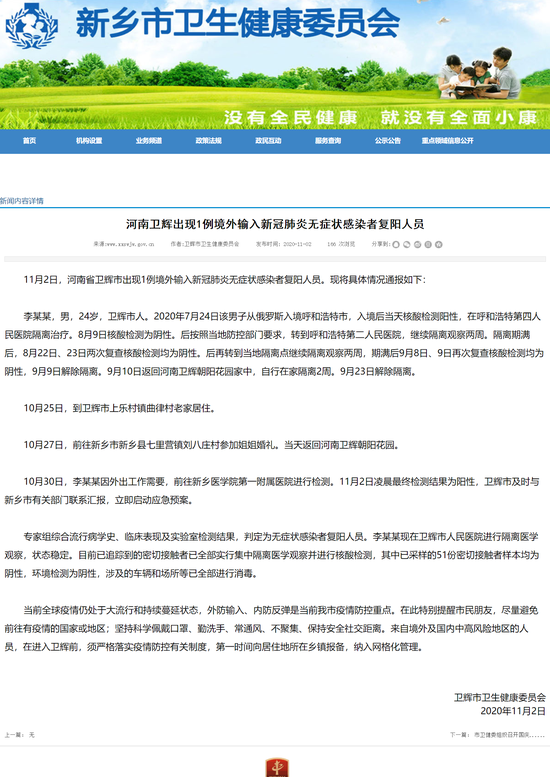The width and height of the screenshot is (550, 777).
Task: Click the paragraph starting 10月30日，李某某因外出工作
Action: (x=272, y=491)
